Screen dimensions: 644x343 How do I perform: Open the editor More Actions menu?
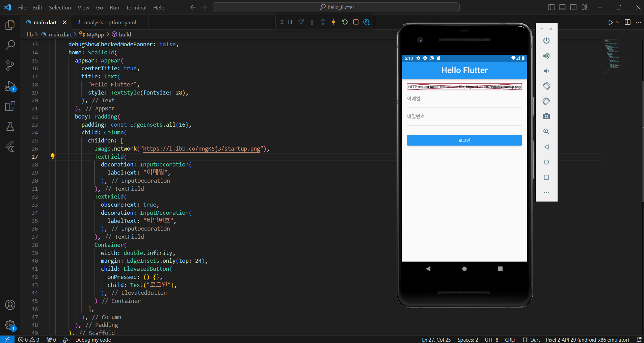coord(638,22)
